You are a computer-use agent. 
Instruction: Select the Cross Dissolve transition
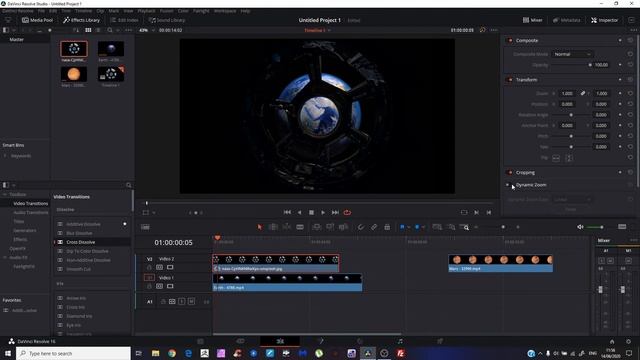tap(92, 242)
